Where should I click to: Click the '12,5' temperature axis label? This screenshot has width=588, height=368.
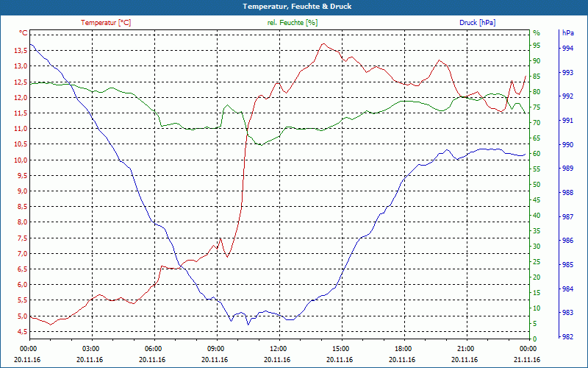coord(21,82)
